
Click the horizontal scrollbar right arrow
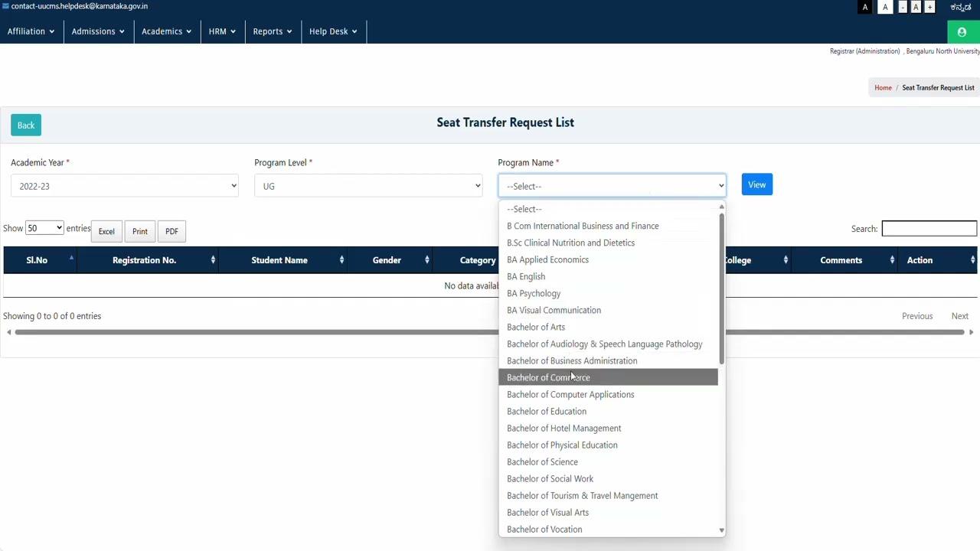point(971,332)
